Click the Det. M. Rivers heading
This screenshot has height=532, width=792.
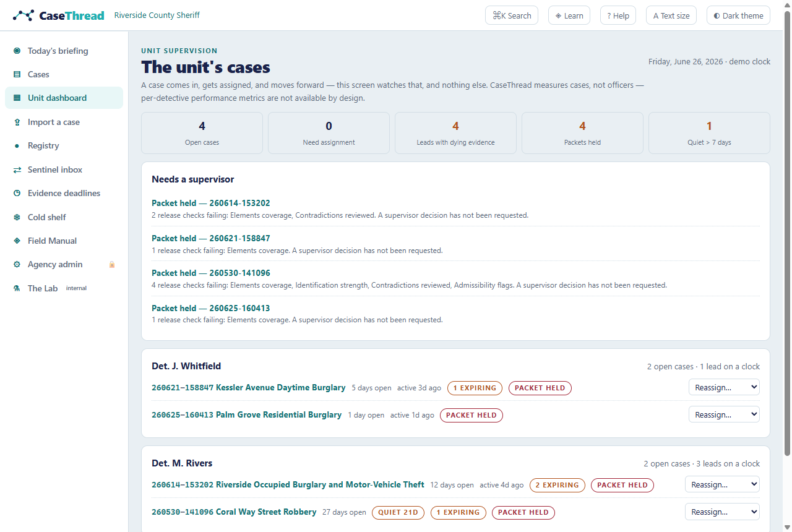[x=182, y=463]
